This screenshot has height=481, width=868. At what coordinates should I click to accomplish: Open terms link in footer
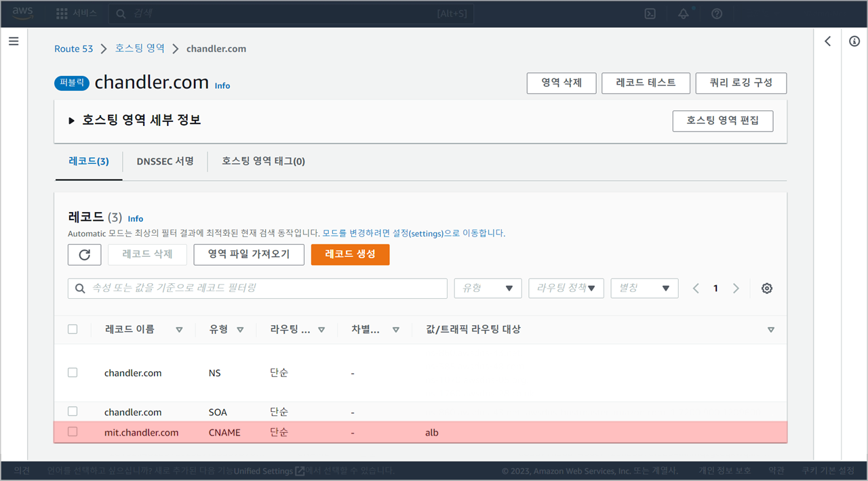(x=776, y=470)
